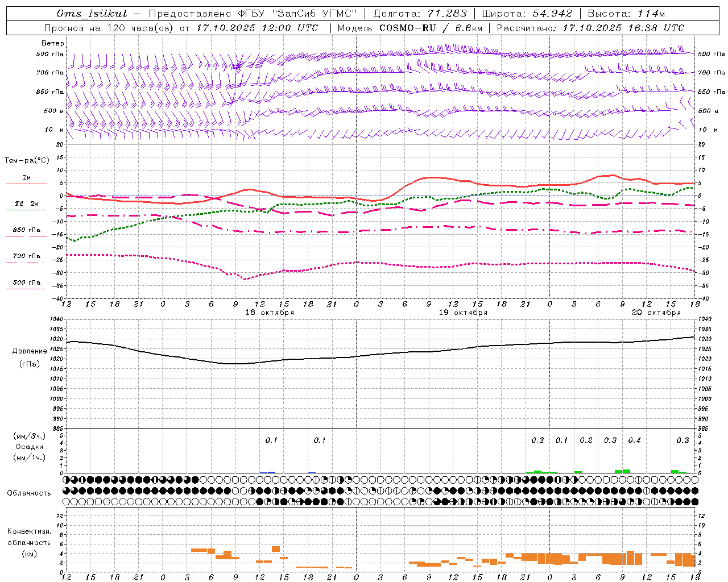Click the Oms_Isilkul station title
This screenshot has height=582, width=728.
pos(92,14)
